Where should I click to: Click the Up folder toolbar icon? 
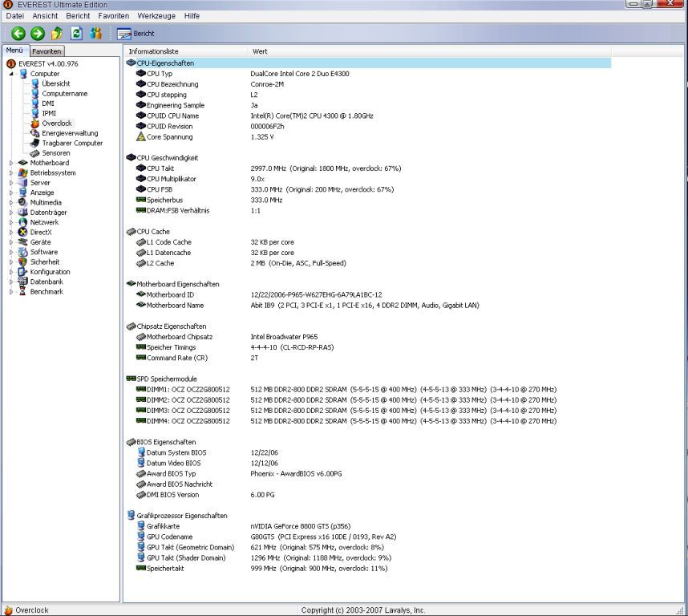click(x=57, y=34)
